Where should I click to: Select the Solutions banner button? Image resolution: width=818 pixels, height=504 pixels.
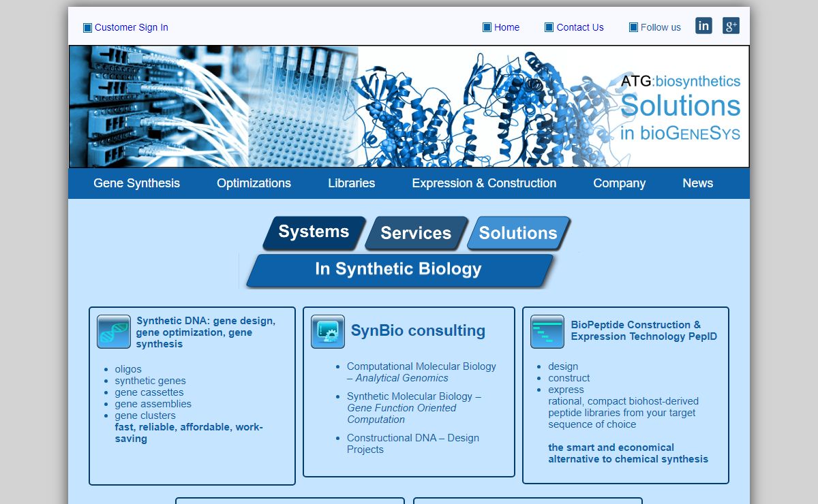(519, 233)
